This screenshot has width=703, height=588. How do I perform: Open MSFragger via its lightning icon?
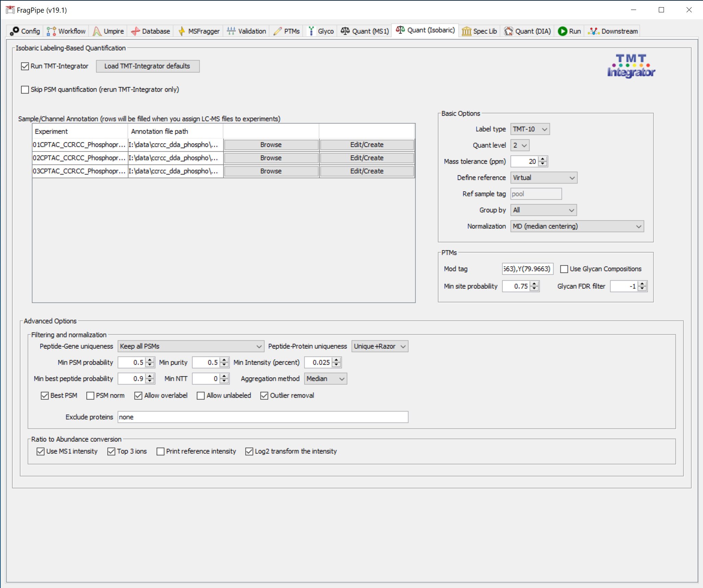click(182, 31)
